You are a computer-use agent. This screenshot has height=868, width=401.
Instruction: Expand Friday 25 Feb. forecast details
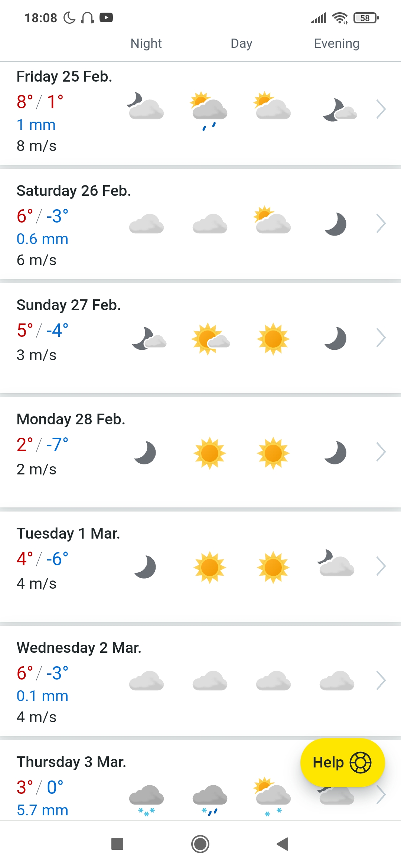click(381, 109)
